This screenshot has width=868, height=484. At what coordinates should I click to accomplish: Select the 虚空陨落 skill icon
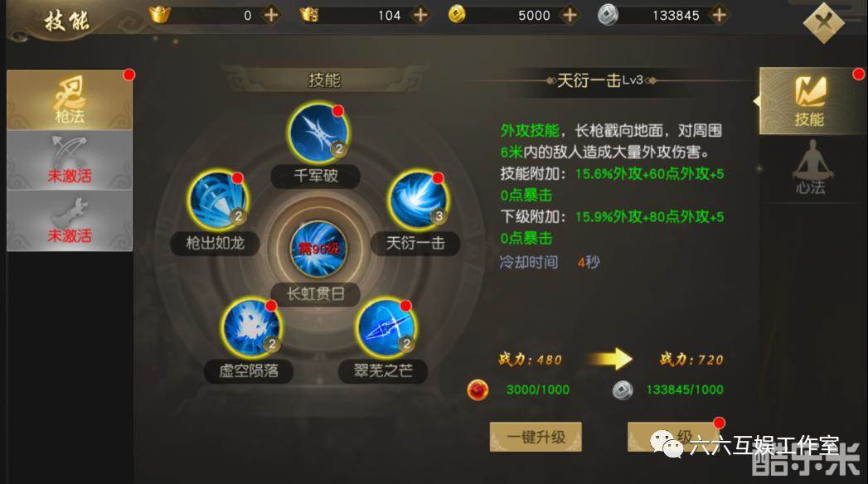click(250, 328)
